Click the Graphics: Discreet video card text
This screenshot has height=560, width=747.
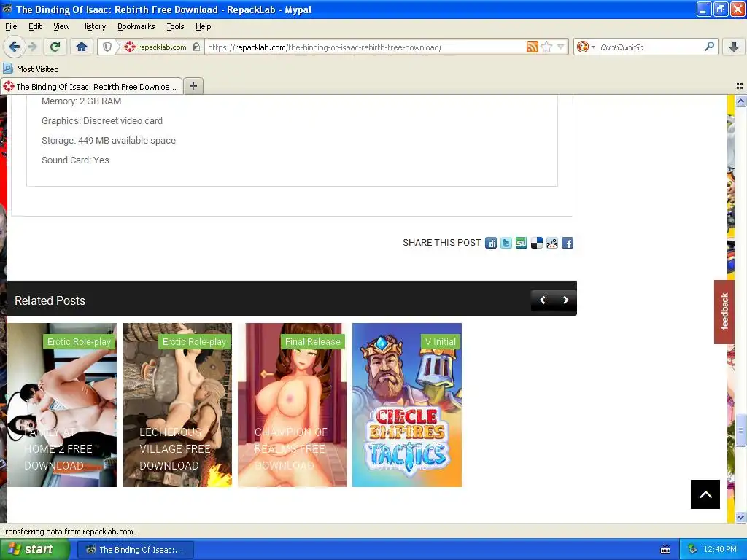102,121
